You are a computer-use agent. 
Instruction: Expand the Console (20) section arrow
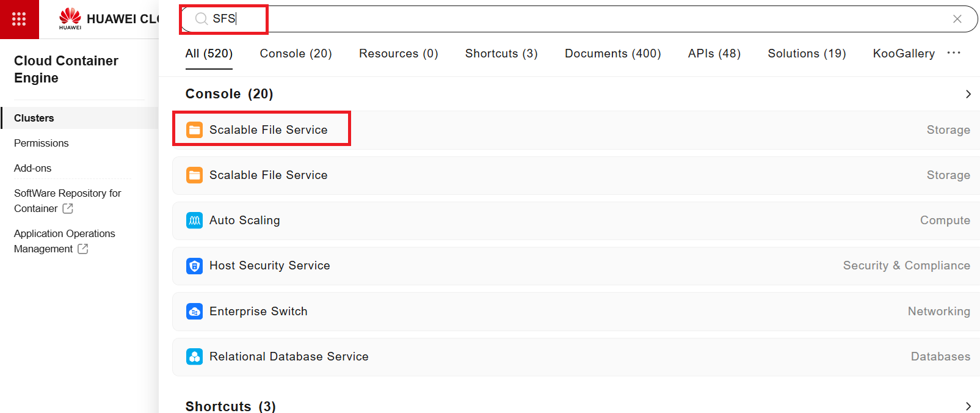968,94
